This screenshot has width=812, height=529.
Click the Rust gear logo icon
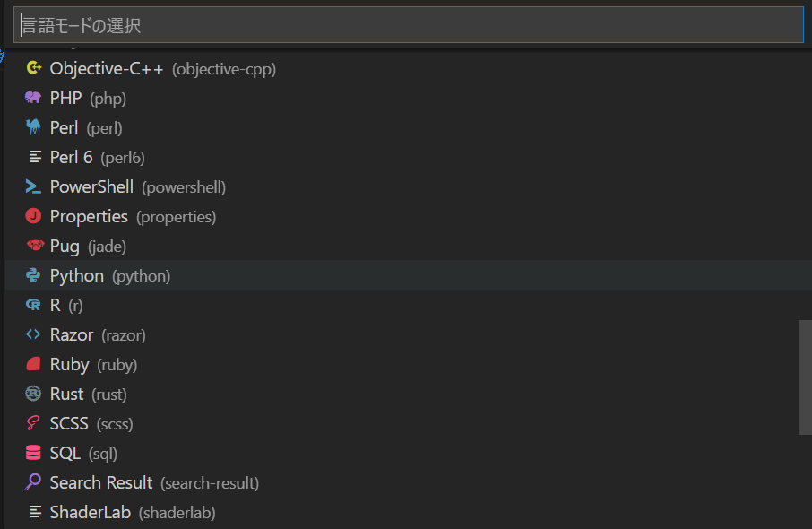[x=33, y=394]
